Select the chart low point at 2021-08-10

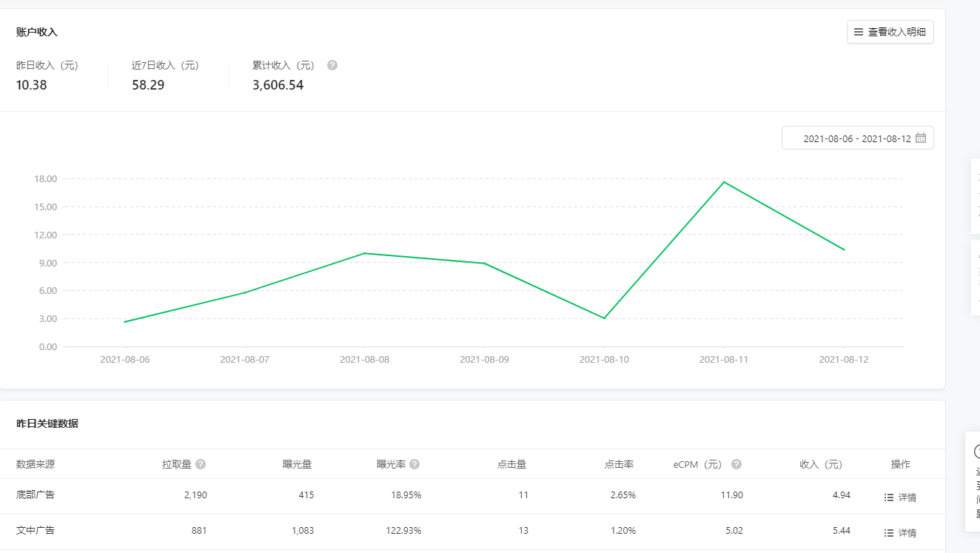point(604,318)
